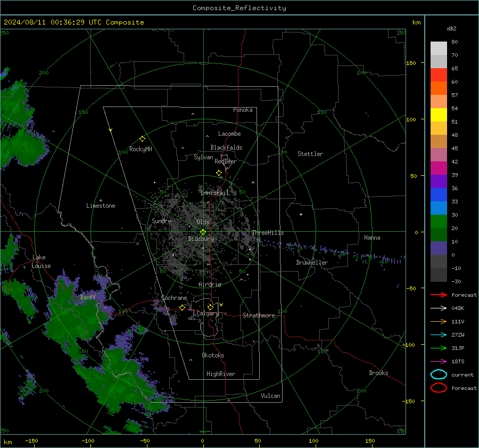
Task: Click the Calgary city label
Action: (x=208, y=313)
